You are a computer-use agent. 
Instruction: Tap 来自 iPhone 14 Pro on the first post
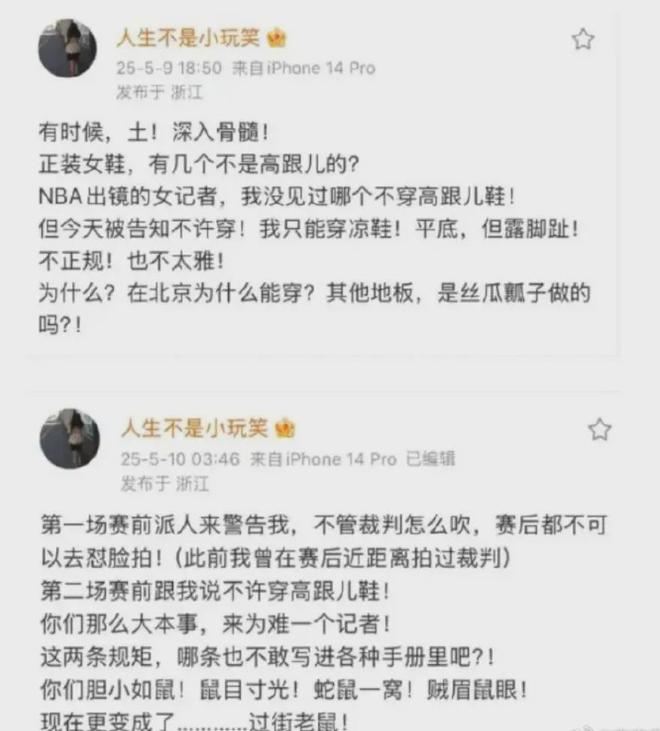pyautogui.click(x=303, y=68)
